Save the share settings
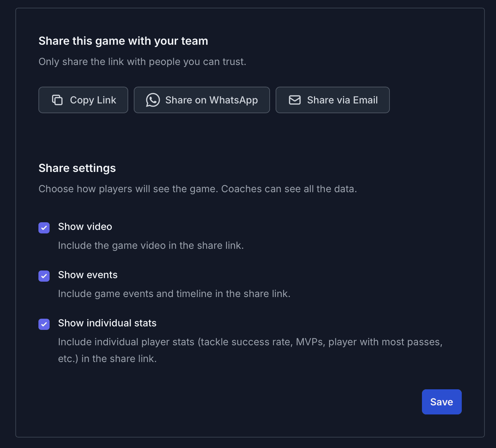Screen dimensions: 496x448 442,402
